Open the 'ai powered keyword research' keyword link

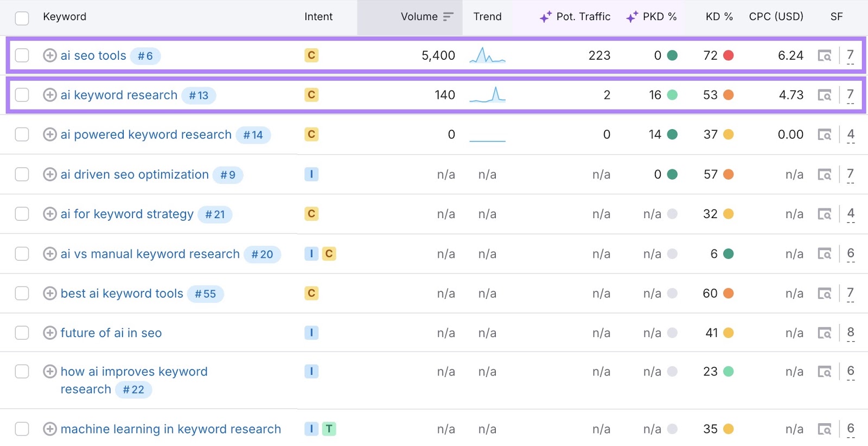(146, 135)
